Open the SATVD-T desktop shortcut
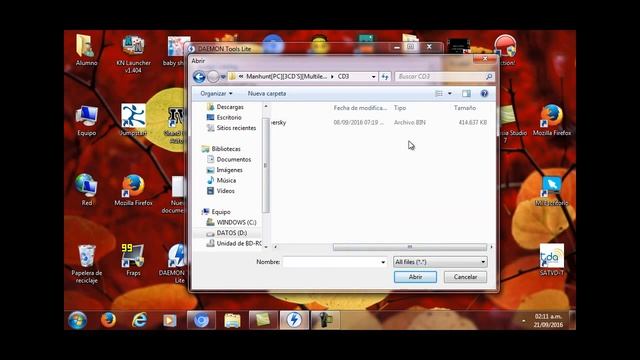640x360 pixels. coord(552,260)
